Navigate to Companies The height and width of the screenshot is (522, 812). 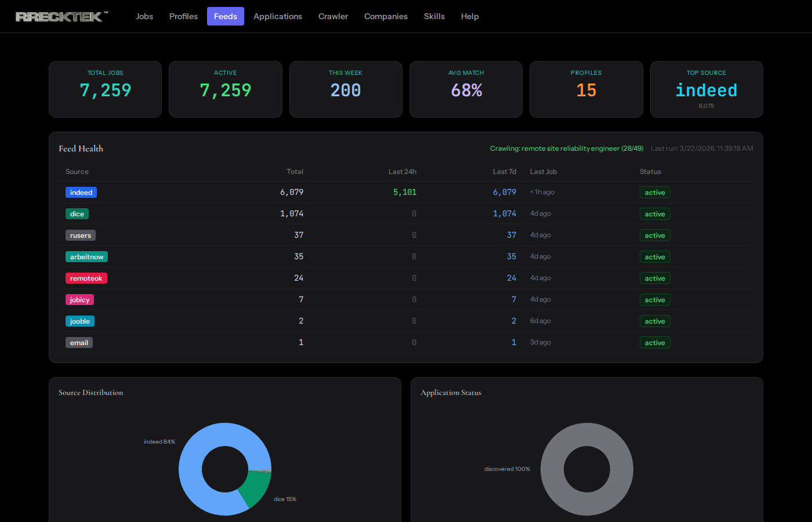(x=386, y=16)
